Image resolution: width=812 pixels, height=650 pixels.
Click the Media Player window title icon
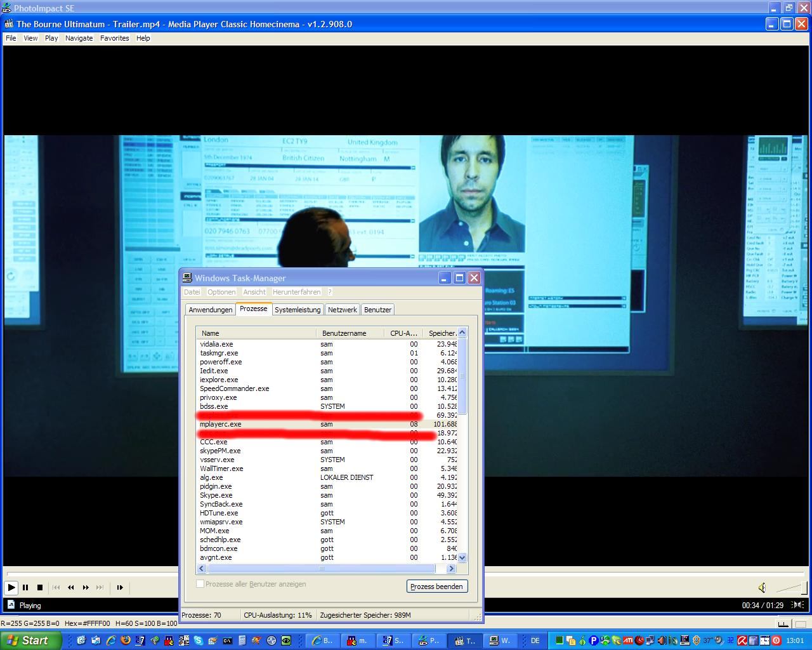click(10, 24)
